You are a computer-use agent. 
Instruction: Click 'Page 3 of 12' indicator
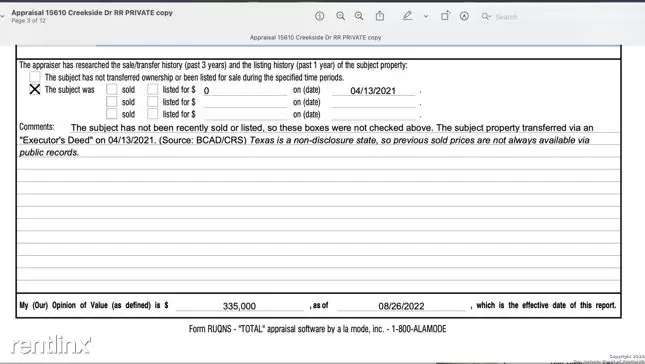tap(28, 21)
